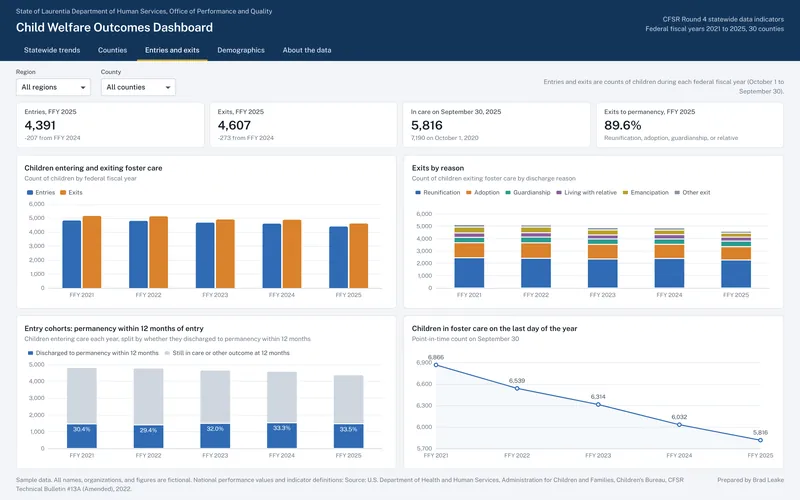Screen dimensions: 800x500
Task: Click the FFY 2023 entries blue bar
Action: tap(205, 255)
